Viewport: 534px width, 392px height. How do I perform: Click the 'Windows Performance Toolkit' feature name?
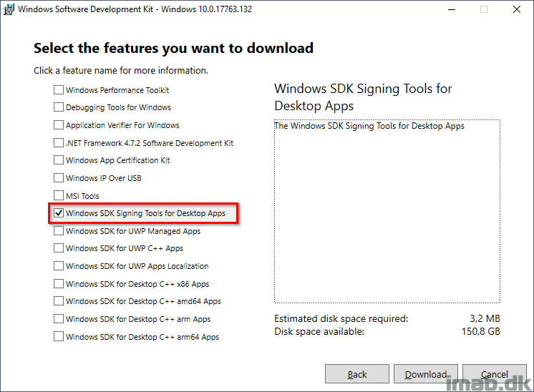click(x=117, y=90)
